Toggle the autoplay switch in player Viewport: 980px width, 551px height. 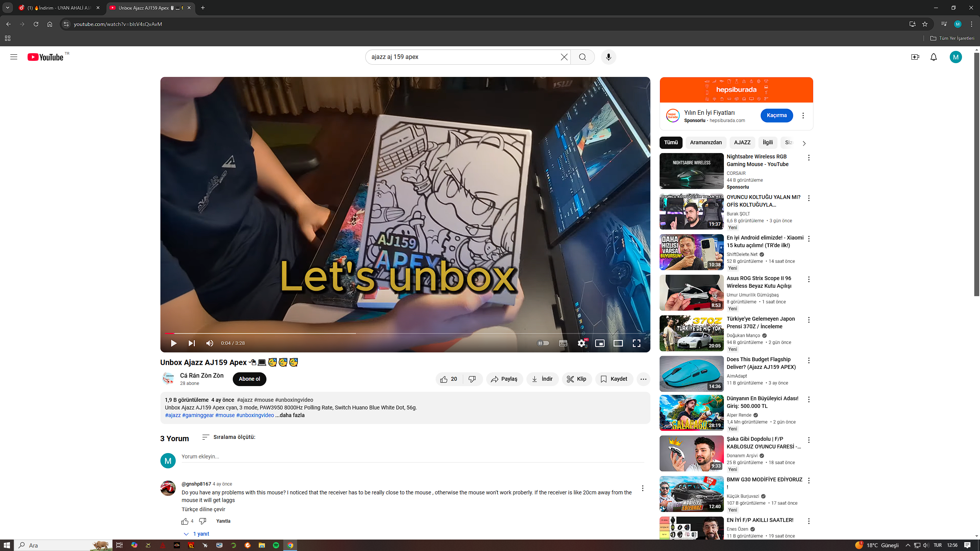(543, 343)
